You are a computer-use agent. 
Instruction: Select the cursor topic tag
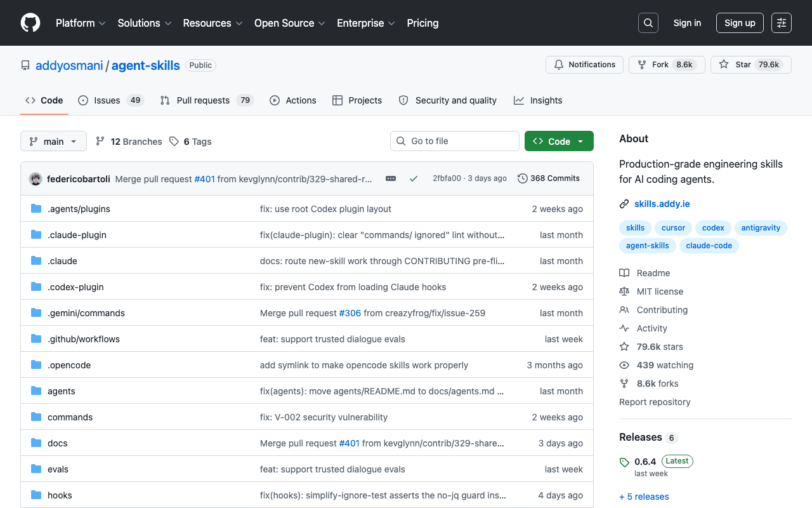click(x=673, y=228)
